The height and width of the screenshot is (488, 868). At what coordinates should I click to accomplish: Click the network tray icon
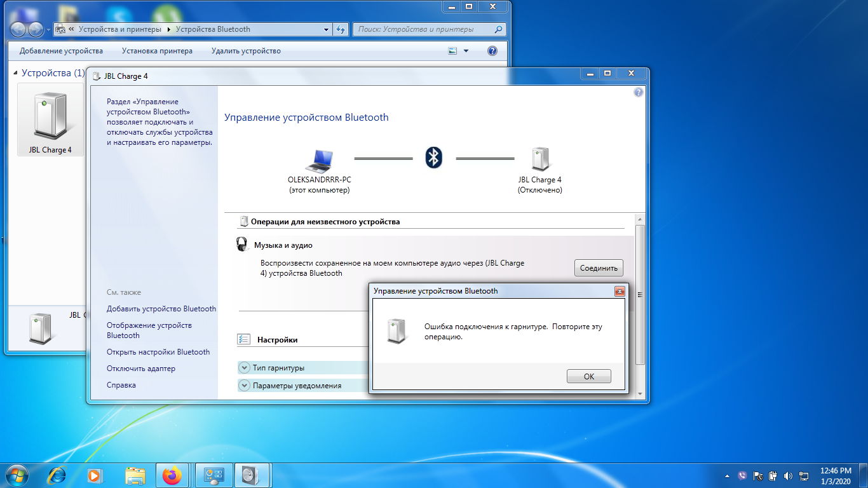[x=804, y=475]
